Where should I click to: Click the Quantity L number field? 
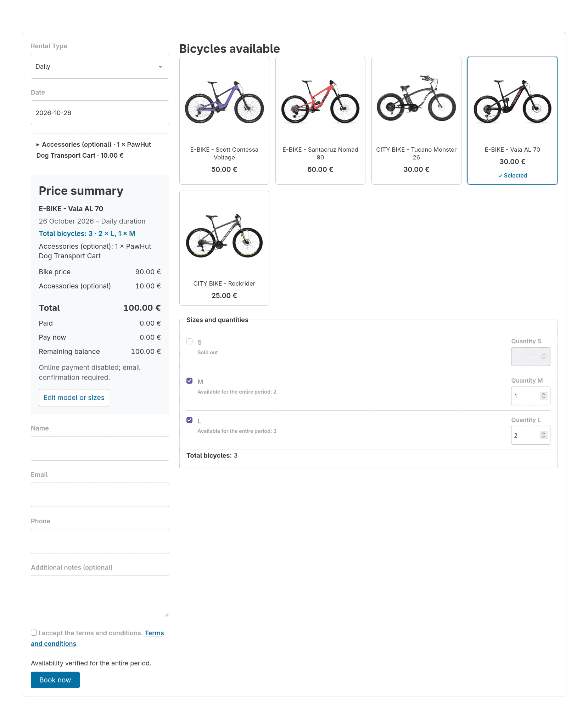[x=530, y=435]
